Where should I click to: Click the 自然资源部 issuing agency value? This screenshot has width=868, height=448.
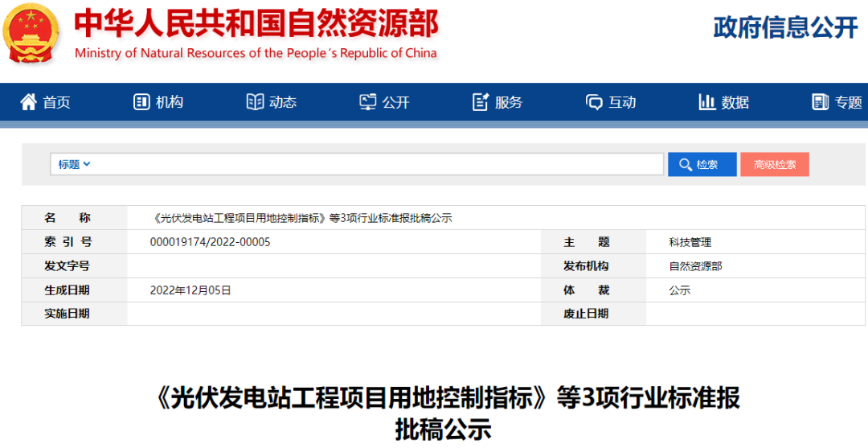[x=695, y=266]
